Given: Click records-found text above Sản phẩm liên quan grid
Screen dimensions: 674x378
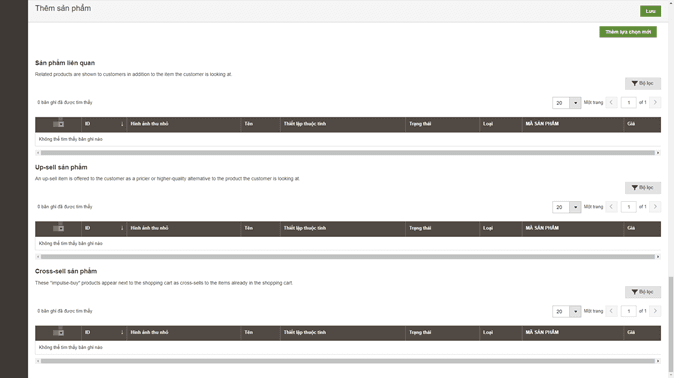Looking at the screenshot, I should [64, 102].
